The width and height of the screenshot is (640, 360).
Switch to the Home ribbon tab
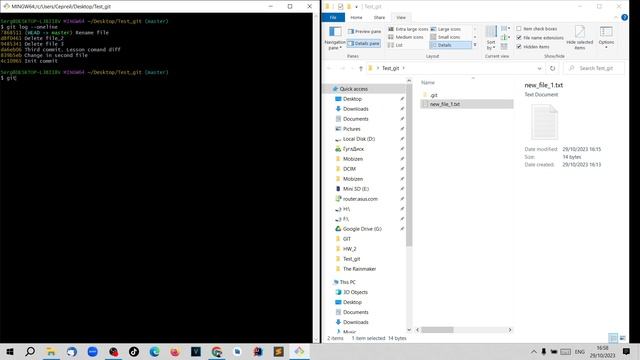point(356,18)
